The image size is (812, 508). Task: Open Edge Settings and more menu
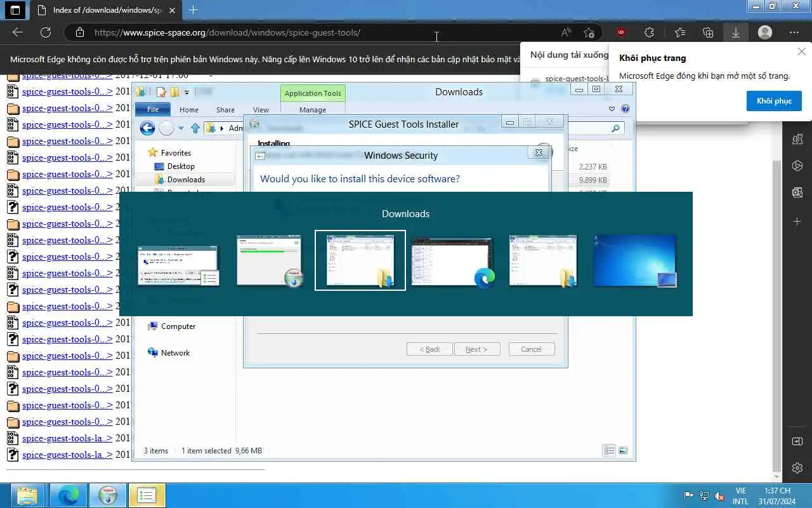(x=794, y=32)
